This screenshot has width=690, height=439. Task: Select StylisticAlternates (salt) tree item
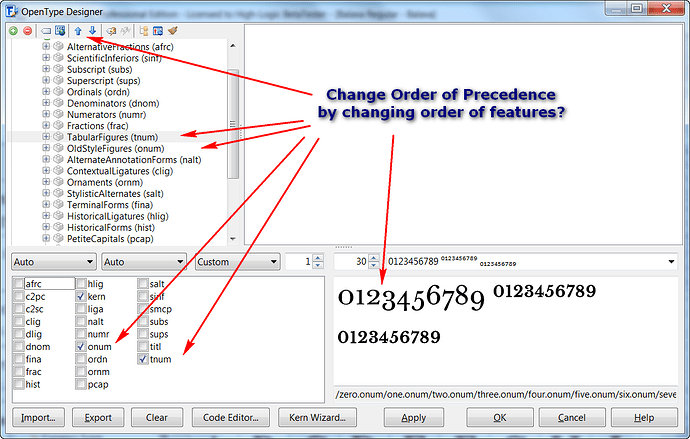(115, 194)
